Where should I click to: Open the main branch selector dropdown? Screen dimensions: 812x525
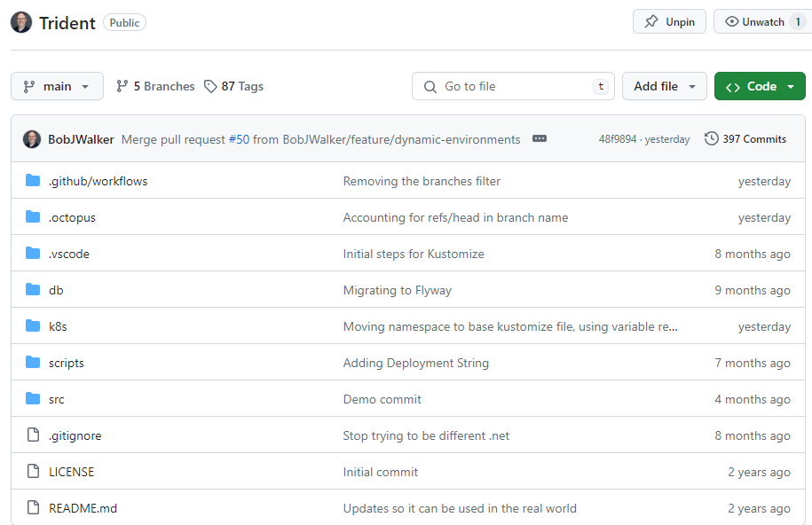click(x=57, y=86)
